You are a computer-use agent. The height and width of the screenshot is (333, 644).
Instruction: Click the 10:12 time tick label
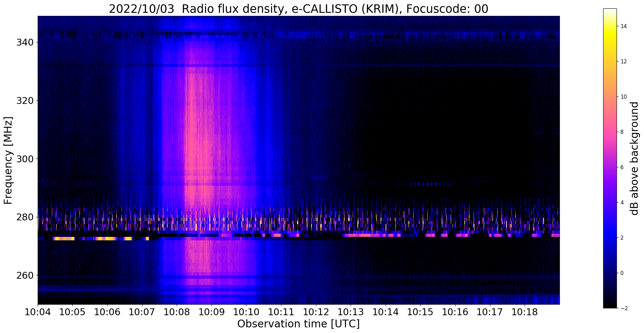316,312
